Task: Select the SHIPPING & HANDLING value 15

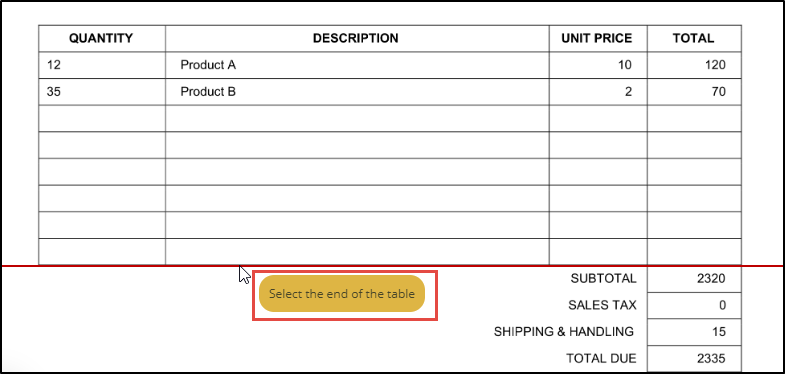Action: pos(694,332)
